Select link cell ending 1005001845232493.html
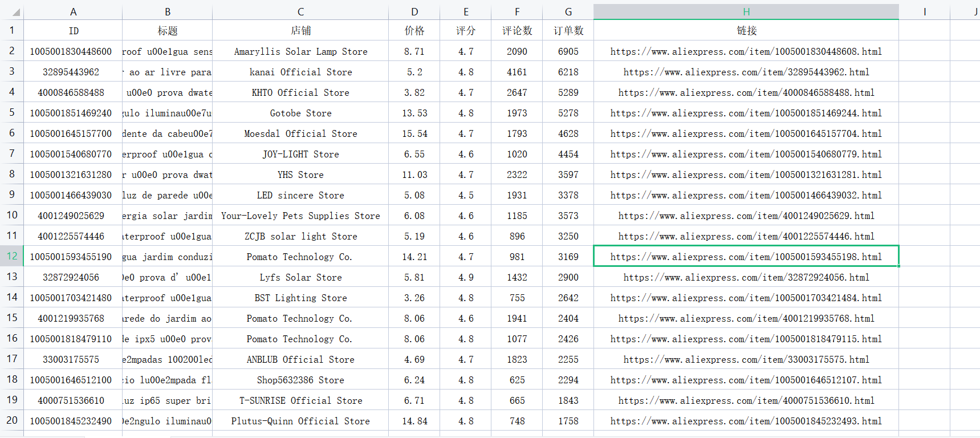The width and height of the screenshot is (980, 438). 746,420
